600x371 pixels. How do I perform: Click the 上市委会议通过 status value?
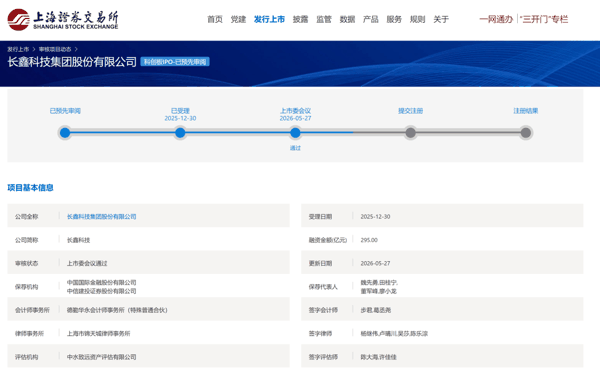click(87, 263)
